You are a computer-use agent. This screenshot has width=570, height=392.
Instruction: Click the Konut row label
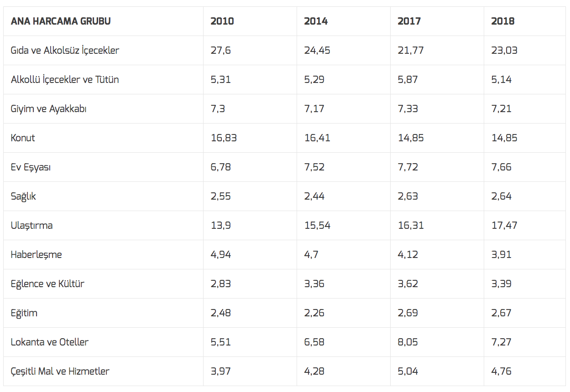(23, 138)
